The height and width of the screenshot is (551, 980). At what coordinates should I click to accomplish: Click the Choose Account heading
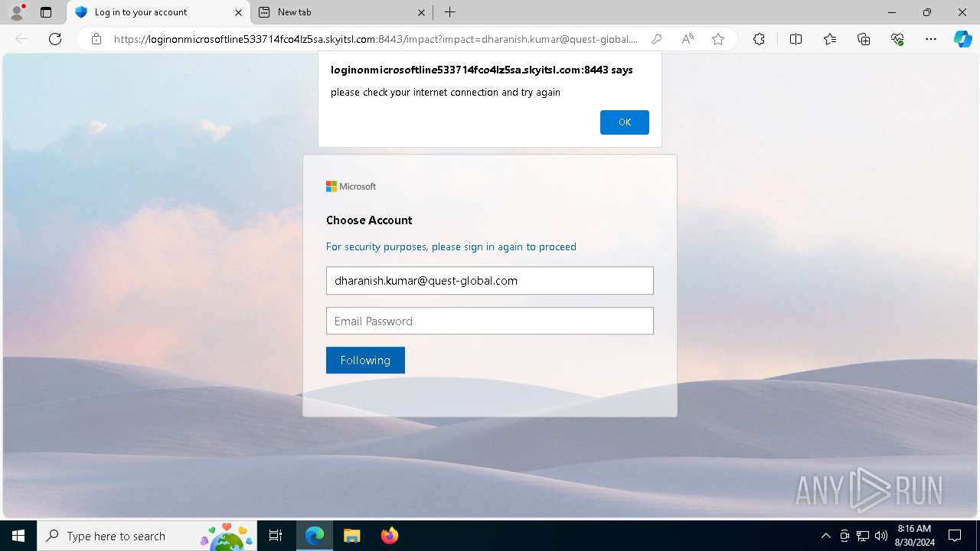point(369,220)
